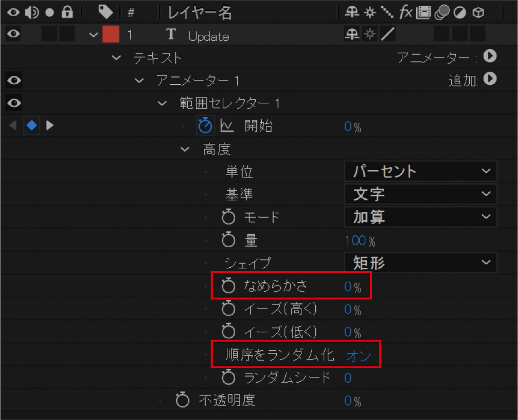Enable stopwatch for 不透明度 property
Viewport: 518px width, 420px height.
click(182, 400)
